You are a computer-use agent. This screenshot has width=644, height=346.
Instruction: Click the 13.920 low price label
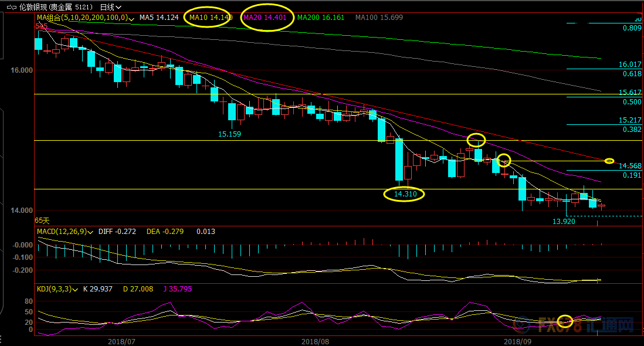point(564,222)
